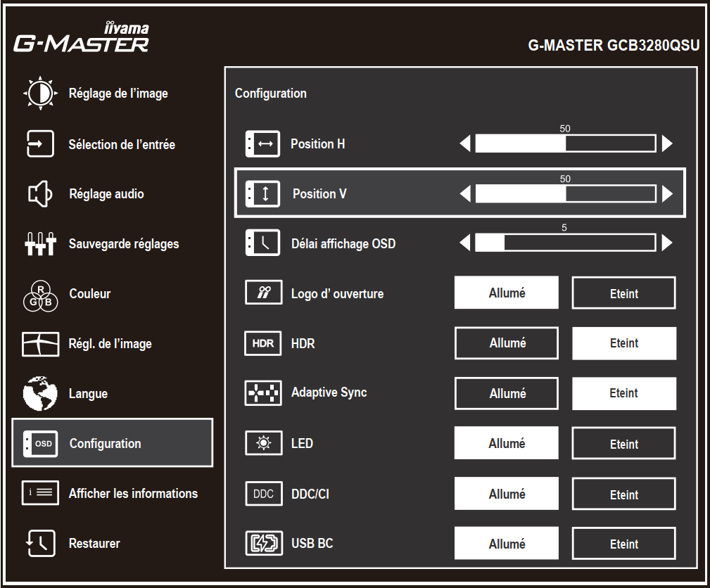
Task: Click the Position H slider bar
Action: coord(565,144)
